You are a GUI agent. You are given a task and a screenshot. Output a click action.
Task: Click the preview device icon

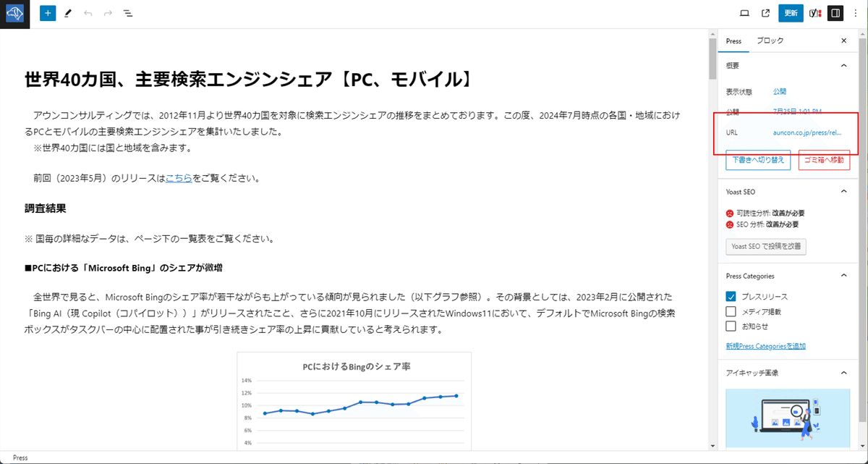[744, 13]
